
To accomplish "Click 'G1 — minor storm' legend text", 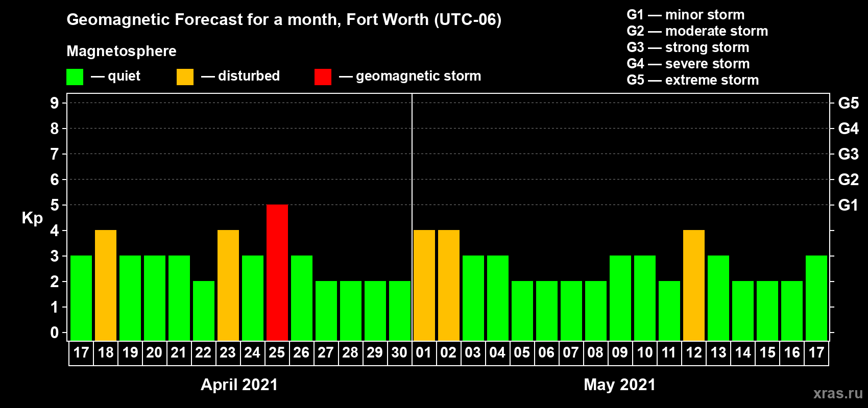I will click(x=686, y=15).
